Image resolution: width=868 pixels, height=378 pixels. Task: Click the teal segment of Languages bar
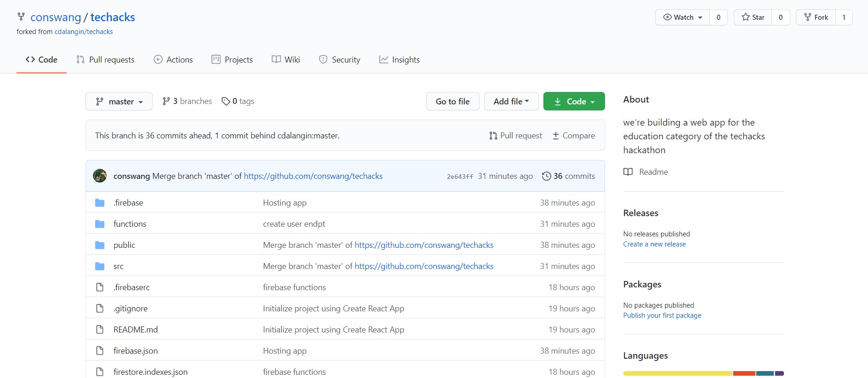click(765, 373)
